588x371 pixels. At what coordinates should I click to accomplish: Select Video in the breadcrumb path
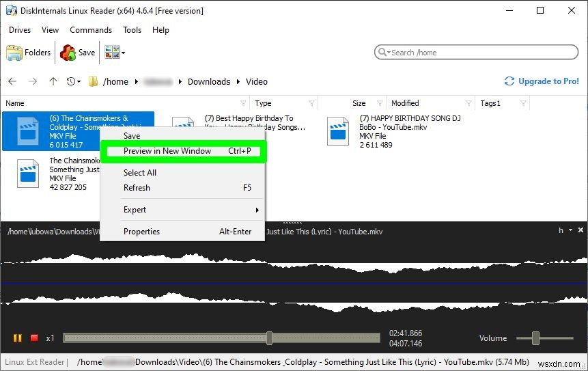(x=257, y=82)
